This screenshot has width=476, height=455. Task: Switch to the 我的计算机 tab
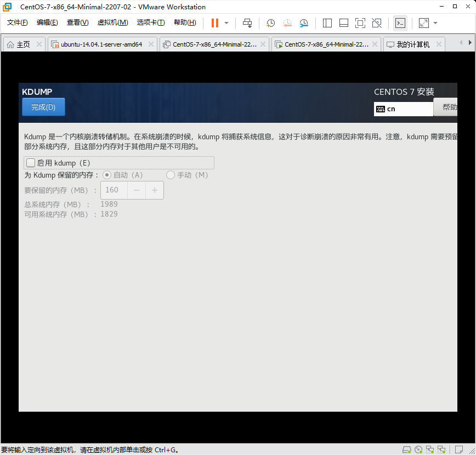tap(413, 44)
